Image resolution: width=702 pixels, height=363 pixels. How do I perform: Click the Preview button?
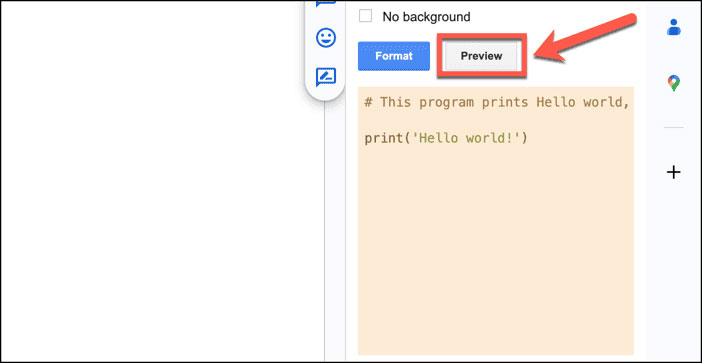[x=481, y=56]
